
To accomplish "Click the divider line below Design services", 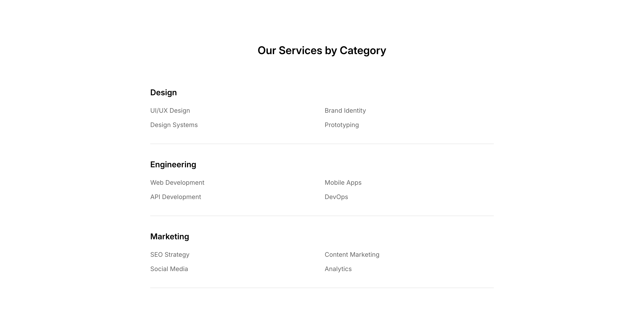I will click(322, 144).
